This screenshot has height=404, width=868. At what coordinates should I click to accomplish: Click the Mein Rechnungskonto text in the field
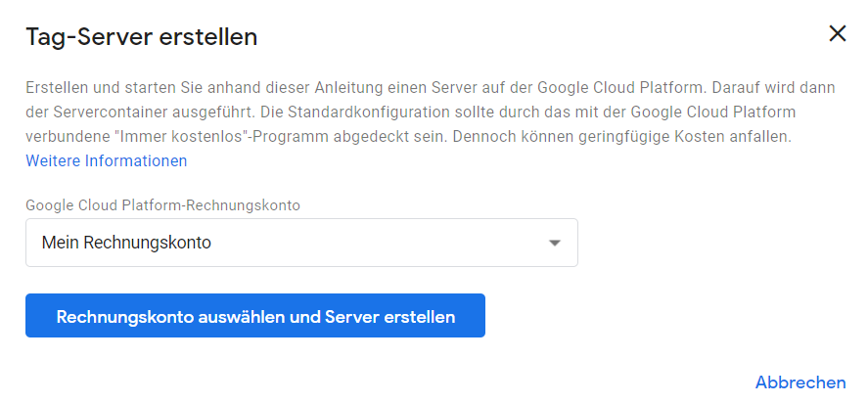pos(126,243)
